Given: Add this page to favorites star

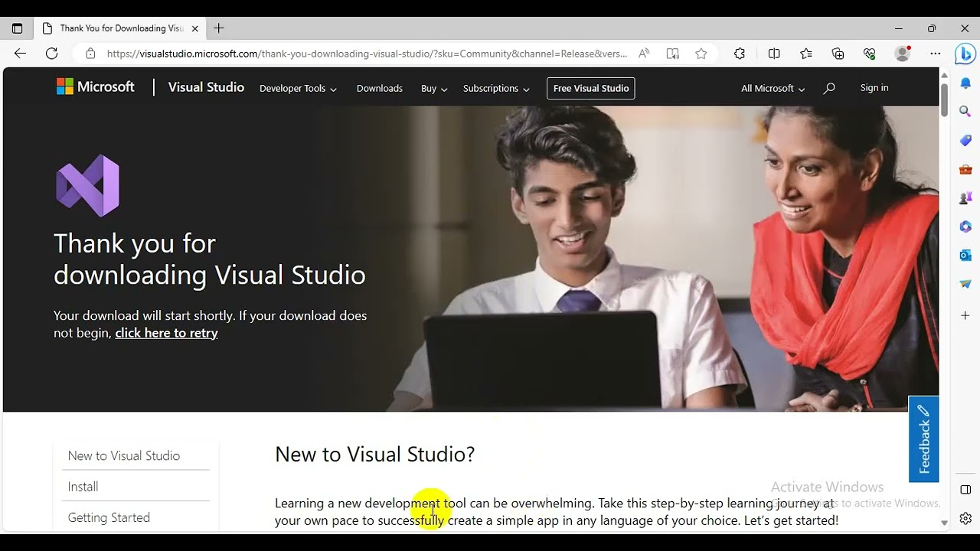Looking at the screenshot, I should click(701, 54).
